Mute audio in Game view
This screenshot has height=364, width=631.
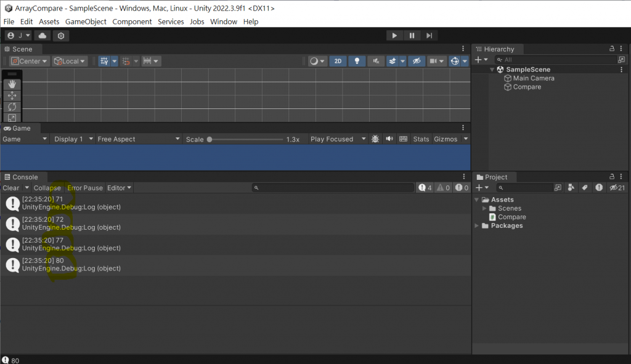coord(389,139)
